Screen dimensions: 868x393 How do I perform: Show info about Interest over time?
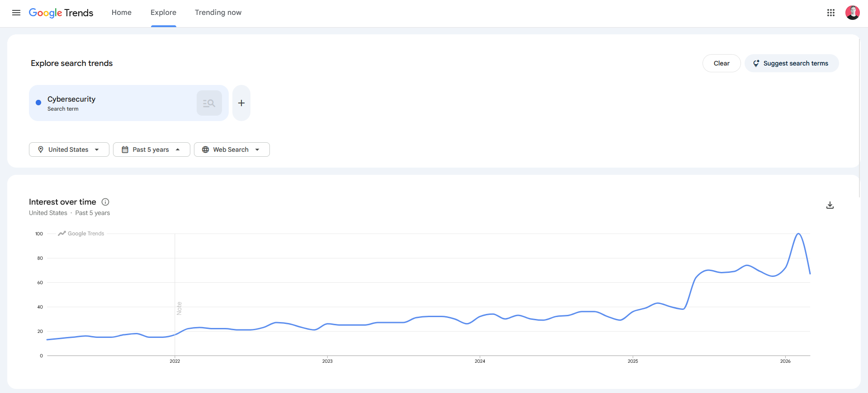(105, 202)
